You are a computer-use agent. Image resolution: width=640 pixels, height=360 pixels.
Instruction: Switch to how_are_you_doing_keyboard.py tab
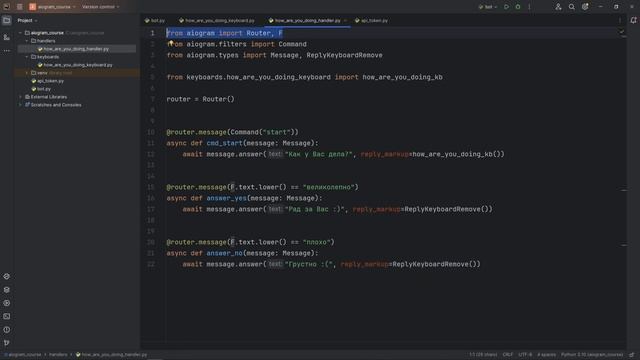216,20
